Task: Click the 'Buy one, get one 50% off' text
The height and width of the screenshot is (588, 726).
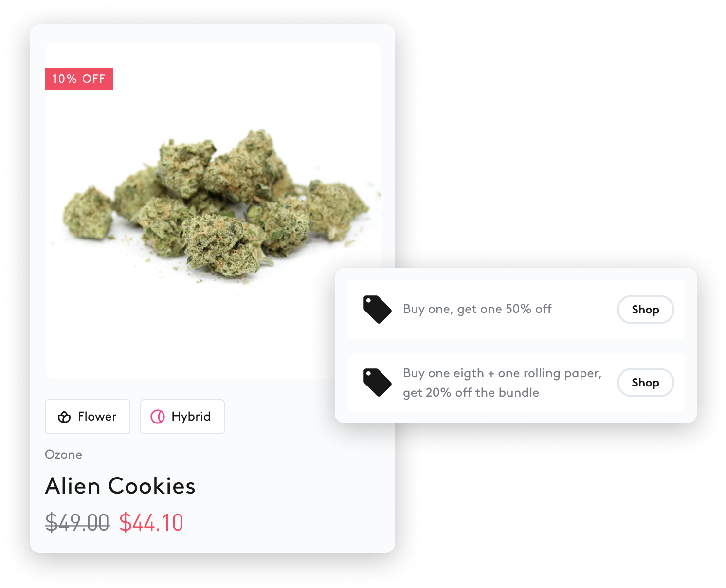Action: tap(477, 309)
